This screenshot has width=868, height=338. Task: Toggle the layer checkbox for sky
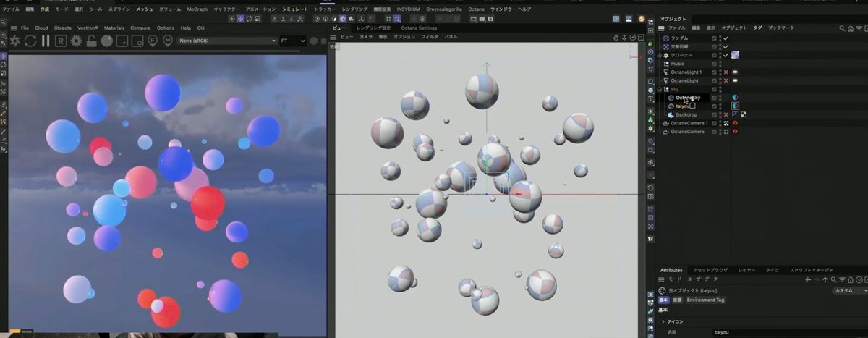(x=714, y=89)
